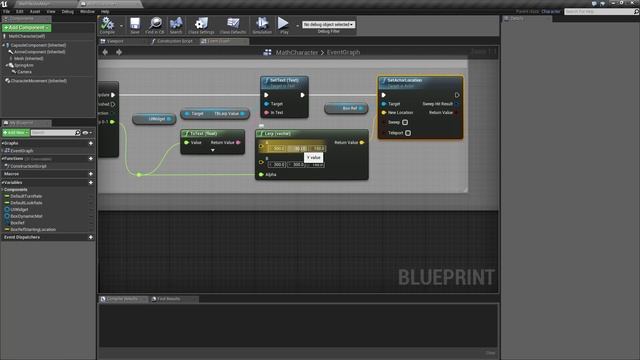Open the View menu
This screenshot has width=640, height=360.
(51, 11)
